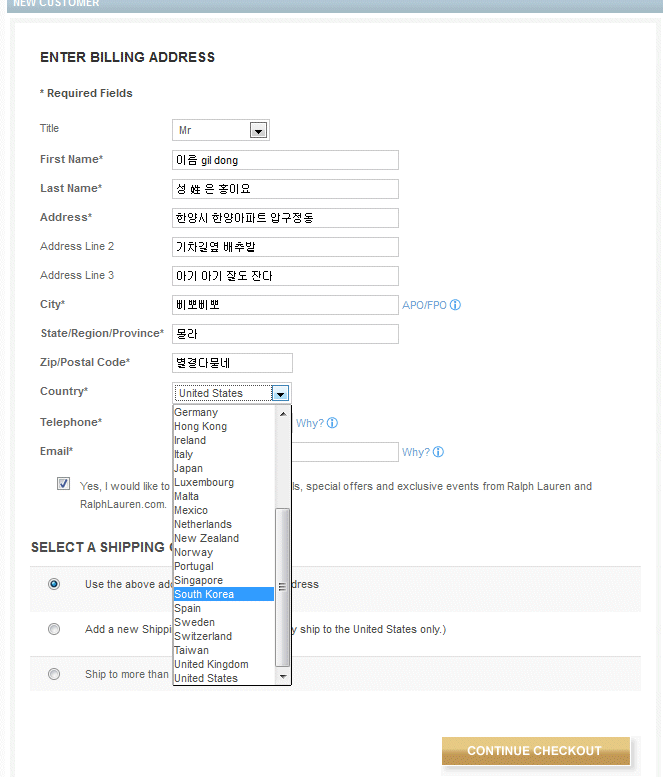Click info icon beside Telephone Why?
Image resolution: width=663 pixels, height=777 pixels.
coord(332,423)
